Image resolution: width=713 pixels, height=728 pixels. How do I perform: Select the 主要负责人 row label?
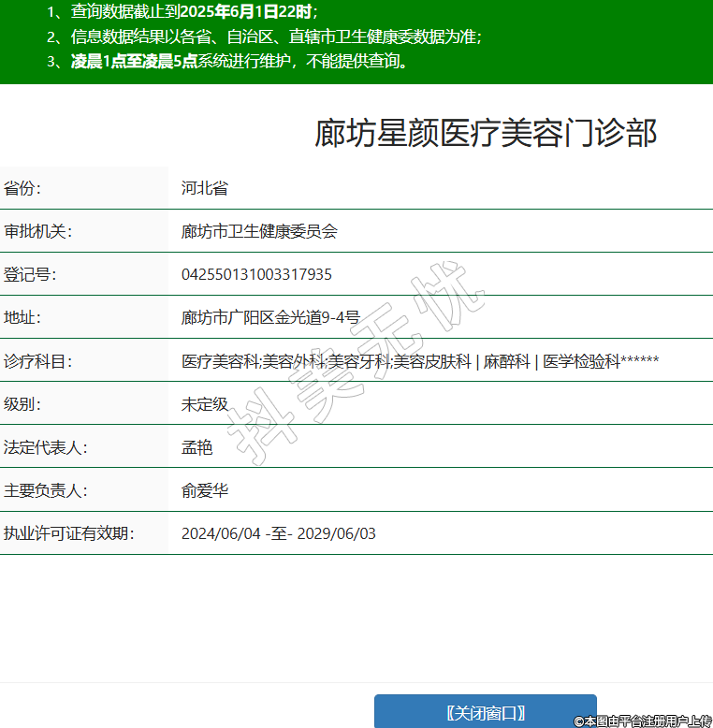pyautogui.click(x=45, y=490)
